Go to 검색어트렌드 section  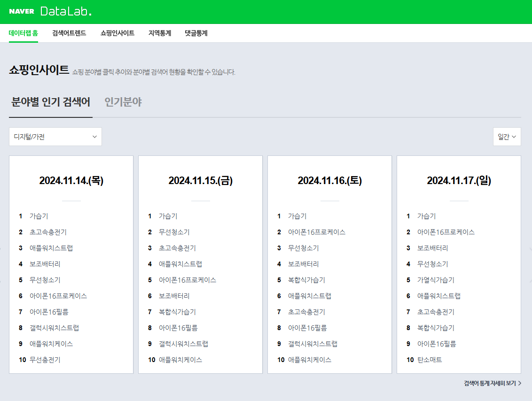[69, 33]
